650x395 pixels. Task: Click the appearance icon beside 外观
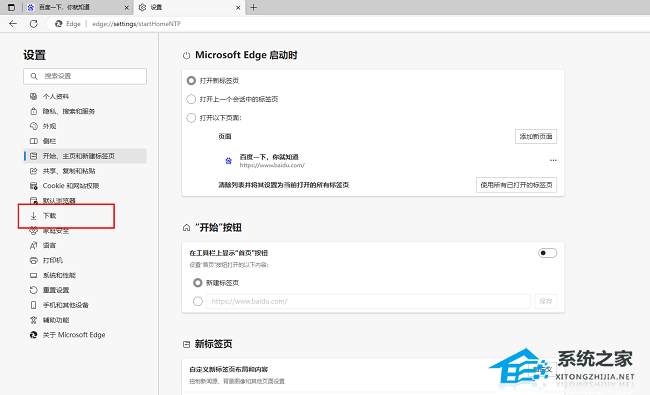pos(34,126)
